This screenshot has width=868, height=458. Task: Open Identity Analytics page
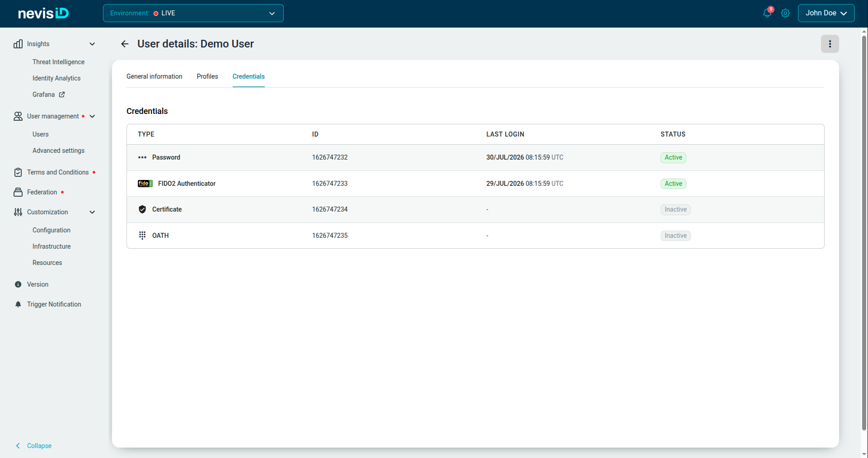(x=56, y=78)
